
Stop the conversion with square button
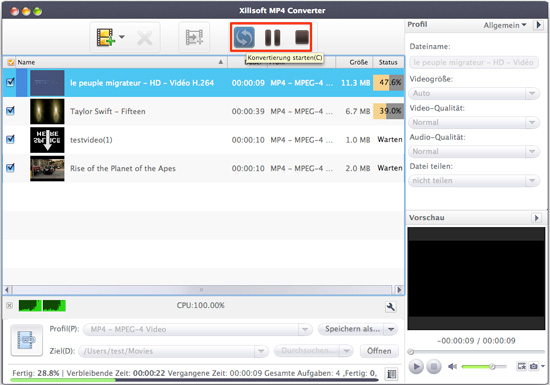click(301, 37)
